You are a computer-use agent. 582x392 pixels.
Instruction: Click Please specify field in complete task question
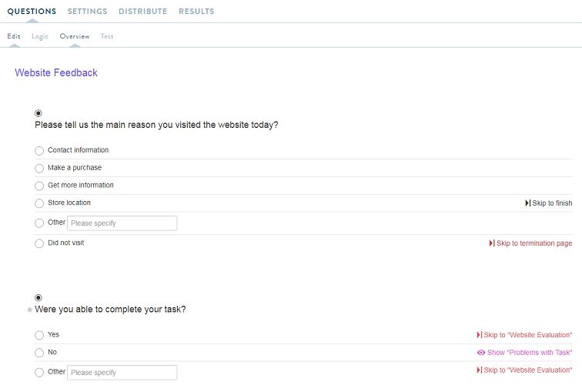pos(122,373)
